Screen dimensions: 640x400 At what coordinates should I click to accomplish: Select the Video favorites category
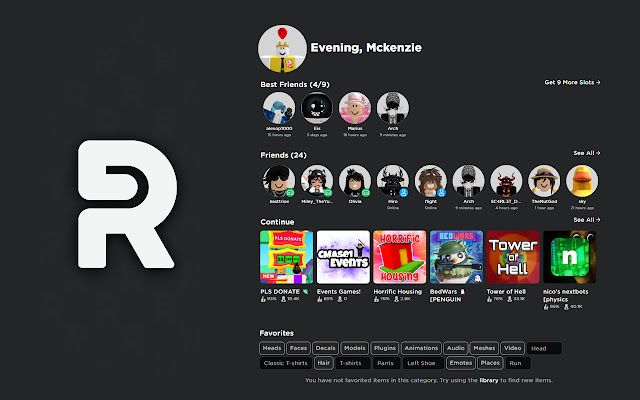tap(513, 348)
